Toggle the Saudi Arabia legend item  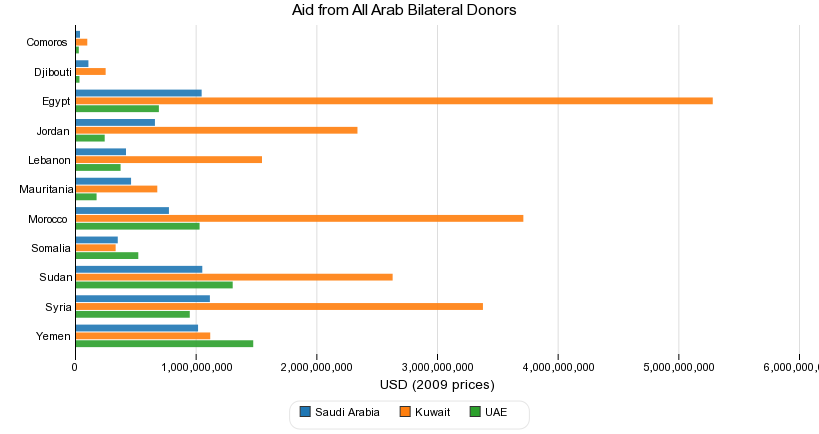coord(346,412)
